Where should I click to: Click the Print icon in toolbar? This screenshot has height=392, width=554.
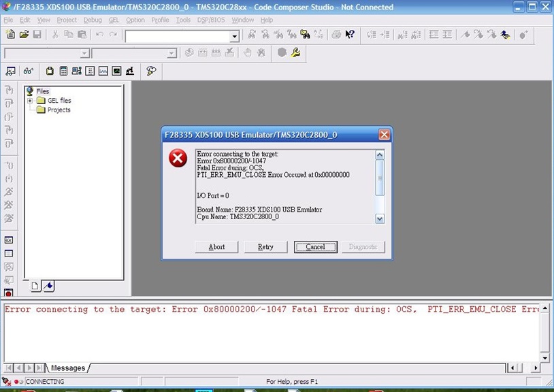coord(336,34)
